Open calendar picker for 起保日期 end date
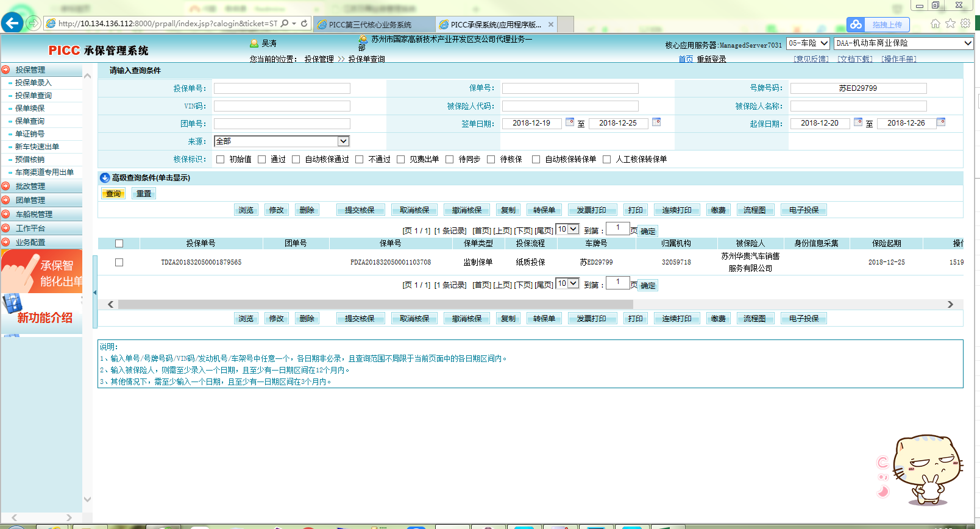The height and width of the screenshot is (529, 980). click(x=941, y=122)
